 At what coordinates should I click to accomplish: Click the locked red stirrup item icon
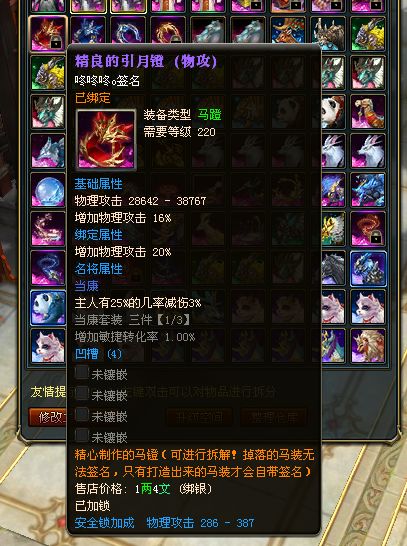pos(48,34)
